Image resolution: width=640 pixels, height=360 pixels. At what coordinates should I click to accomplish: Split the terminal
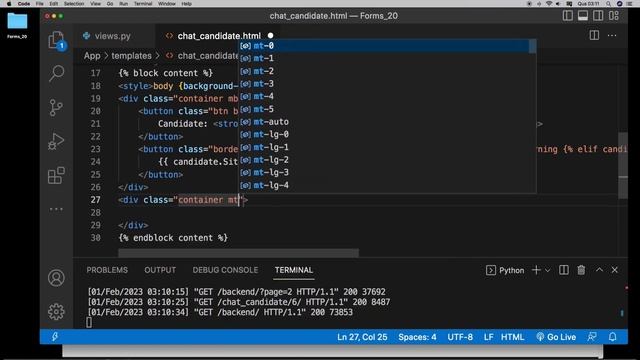(564, 270)
